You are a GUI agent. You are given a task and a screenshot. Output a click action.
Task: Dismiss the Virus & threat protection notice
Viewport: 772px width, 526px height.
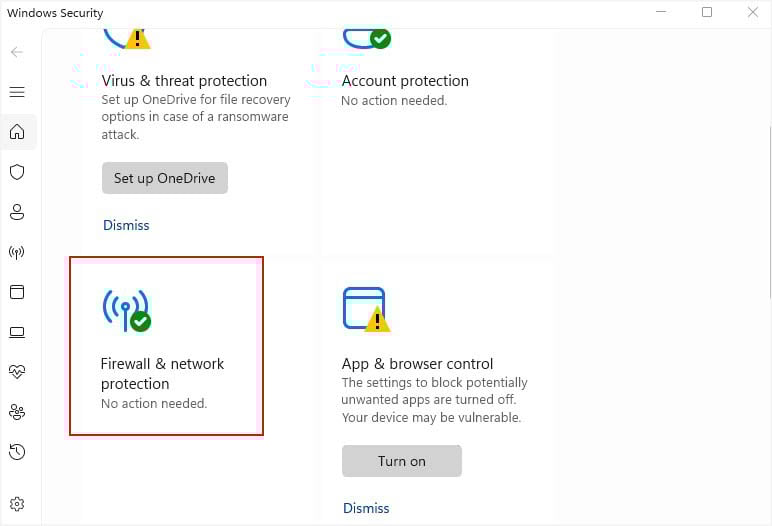point(126,225)
